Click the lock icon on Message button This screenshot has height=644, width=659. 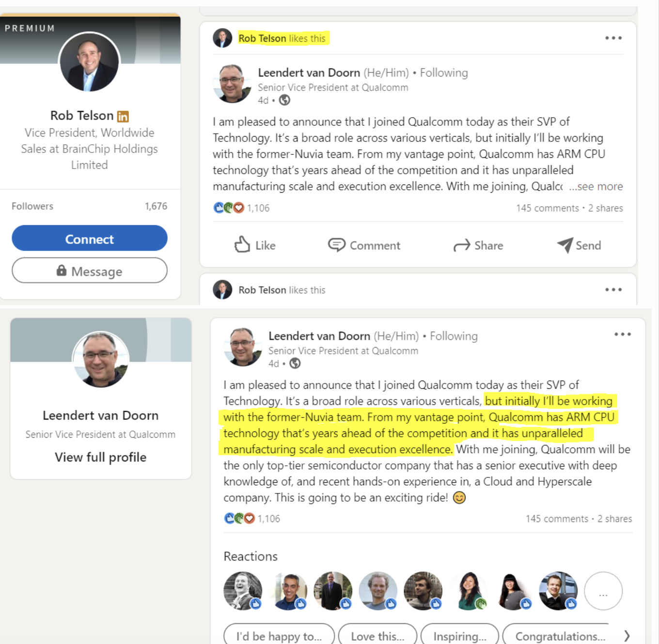coord(62,270)
